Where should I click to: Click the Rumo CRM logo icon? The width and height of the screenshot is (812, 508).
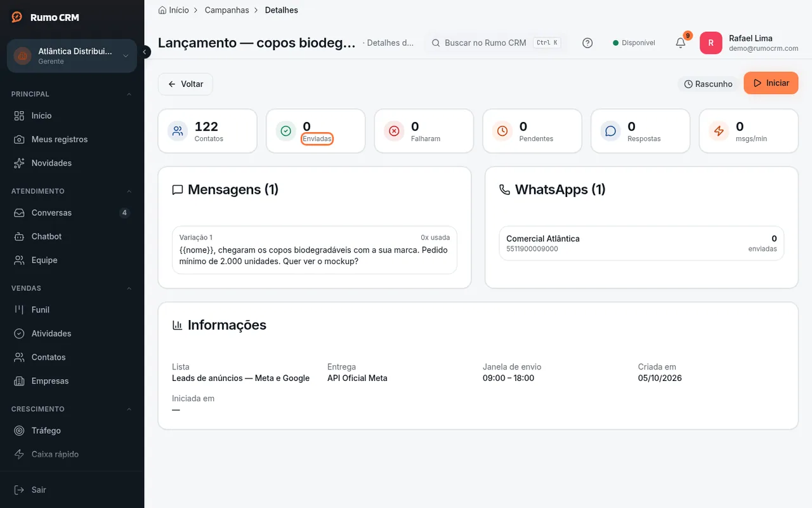[17, 17]
